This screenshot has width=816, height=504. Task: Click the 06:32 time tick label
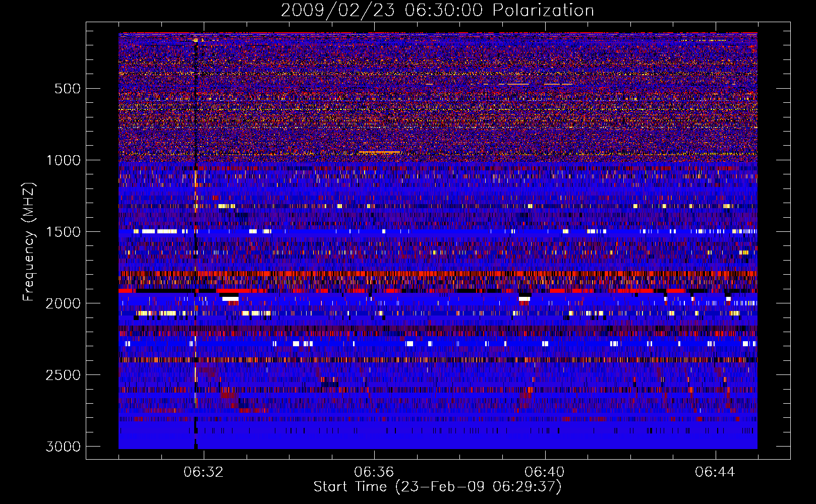coord(203,472)
